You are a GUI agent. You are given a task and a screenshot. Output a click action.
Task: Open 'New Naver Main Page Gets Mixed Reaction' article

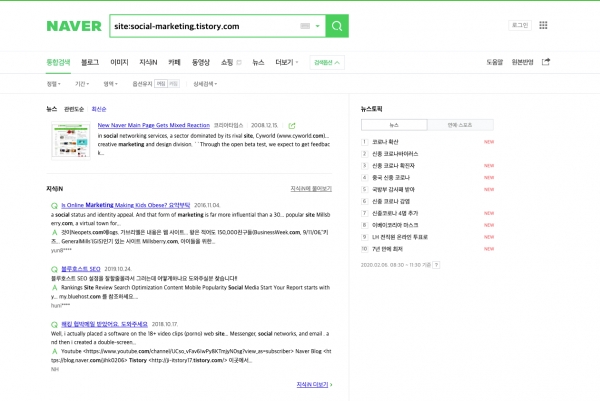(153, 125)
